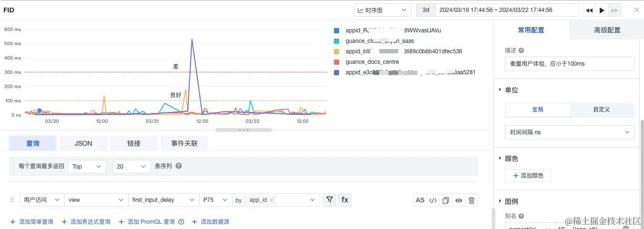Viewport: 644px width, 229px height.
Task: Toggle query visibility eye icon
Action: (x=459, y=200)
